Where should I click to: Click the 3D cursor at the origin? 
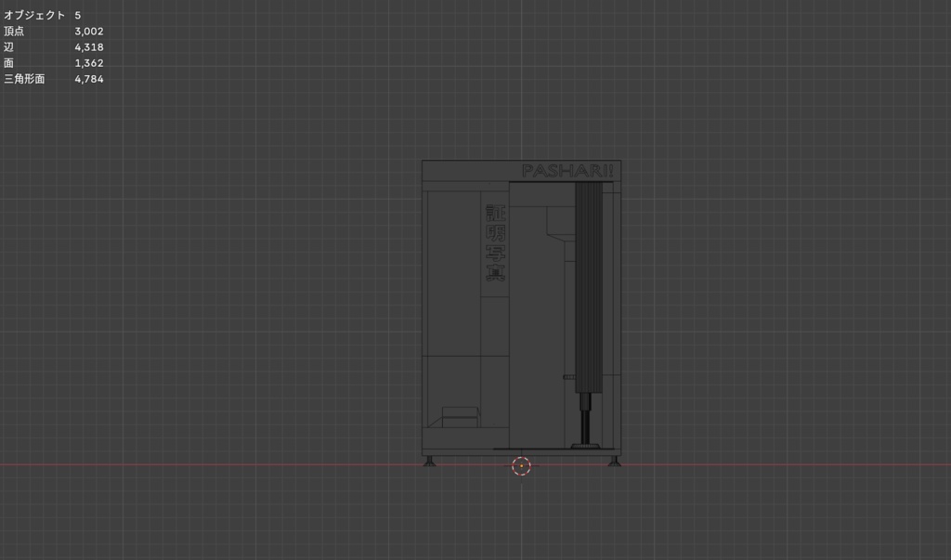[521, 466]
